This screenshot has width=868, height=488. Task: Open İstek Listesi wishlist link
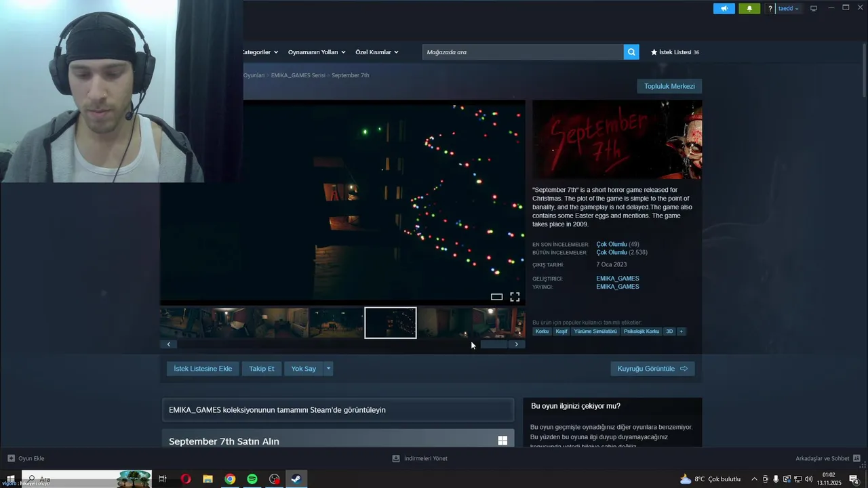pyautogui.click(x=675, y=52)
